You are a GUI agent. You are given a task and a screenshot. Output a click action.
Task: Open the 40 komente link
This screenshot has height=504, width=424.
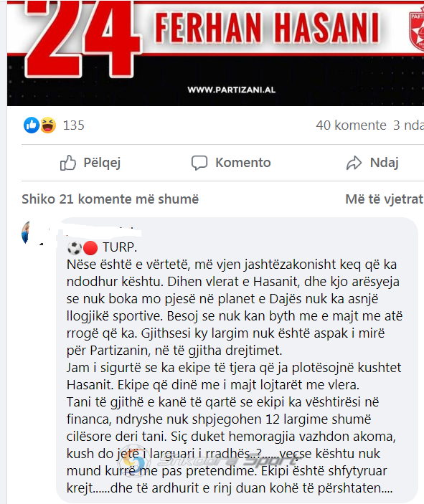(x=351, y=125)
